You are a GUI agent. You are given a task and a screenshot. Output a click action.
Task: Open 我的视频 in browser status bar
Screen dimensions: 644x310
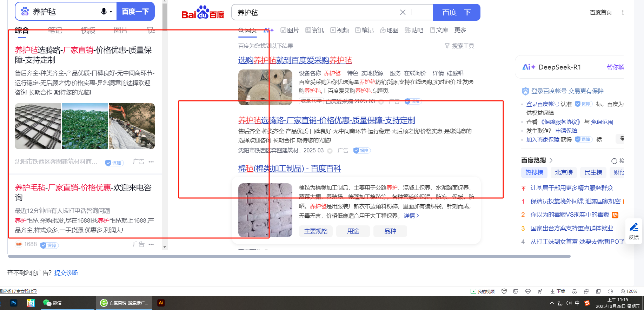coord(483,291)
